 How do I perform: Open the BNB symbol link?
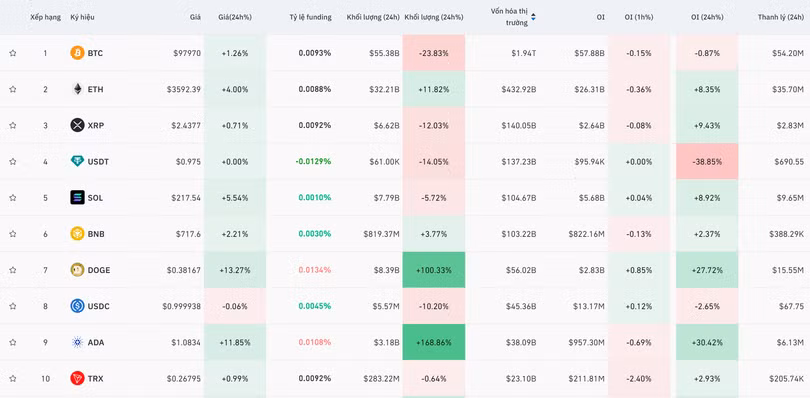pos(96,234)
